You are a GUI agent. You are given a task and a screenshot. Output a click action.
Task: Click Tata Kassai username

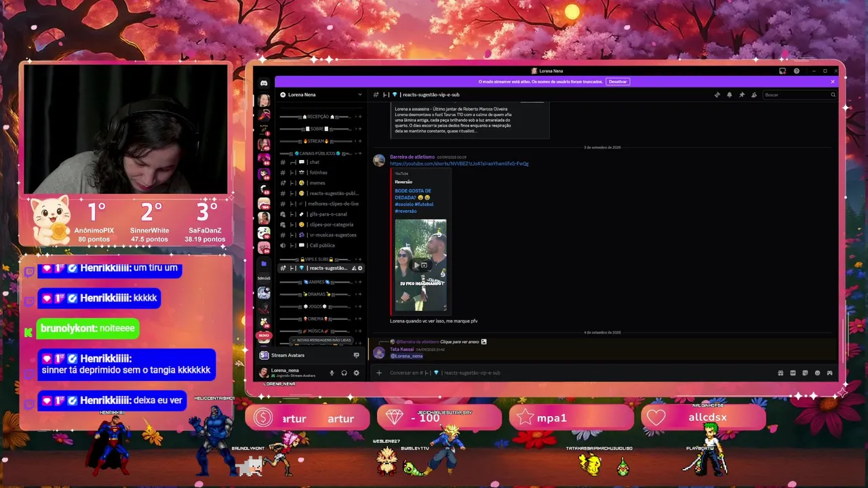point(401,349)
